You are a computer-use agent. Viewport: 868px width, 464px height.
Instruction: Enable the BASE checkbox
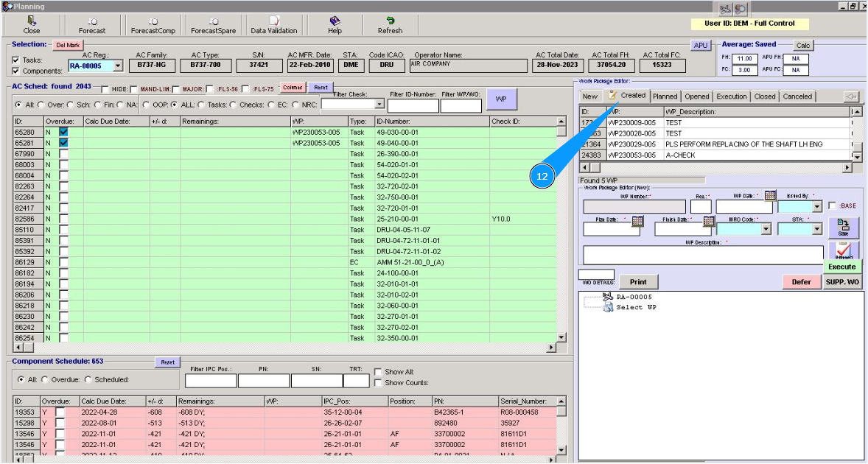coord(833,205)
